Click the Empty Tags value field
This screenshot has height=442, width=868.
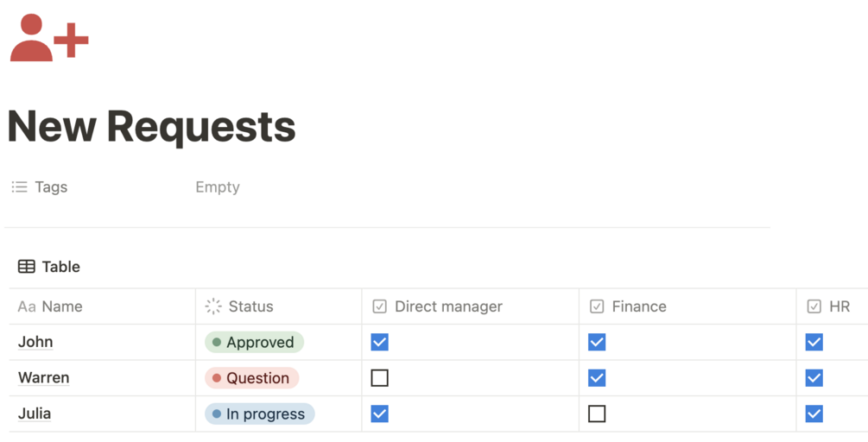[218, 186]
